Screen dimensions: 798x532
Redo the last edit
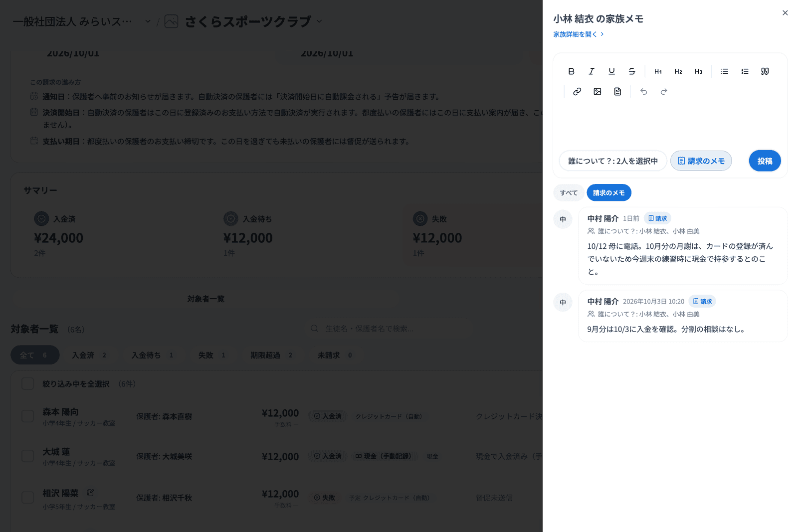(664, 92)
